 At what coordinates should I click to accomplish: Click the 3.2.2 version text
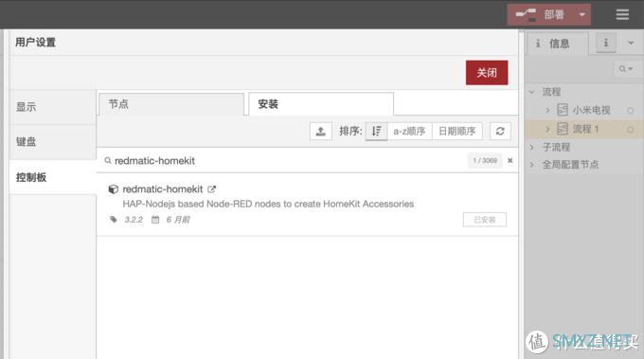click(x=134, y=220)
